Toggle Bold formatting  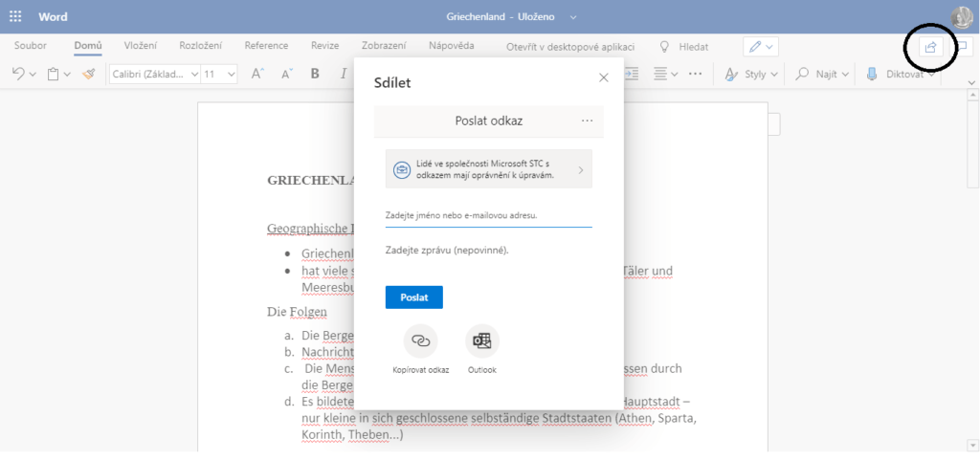click(x=315, y=74)
